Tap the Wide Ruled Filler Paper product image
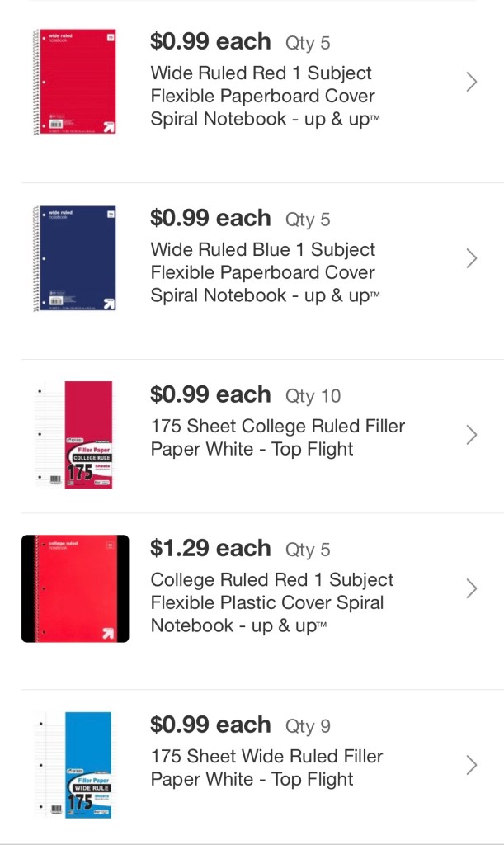The height and width of the screenshot is (845, 504). [x=74, y=765]
